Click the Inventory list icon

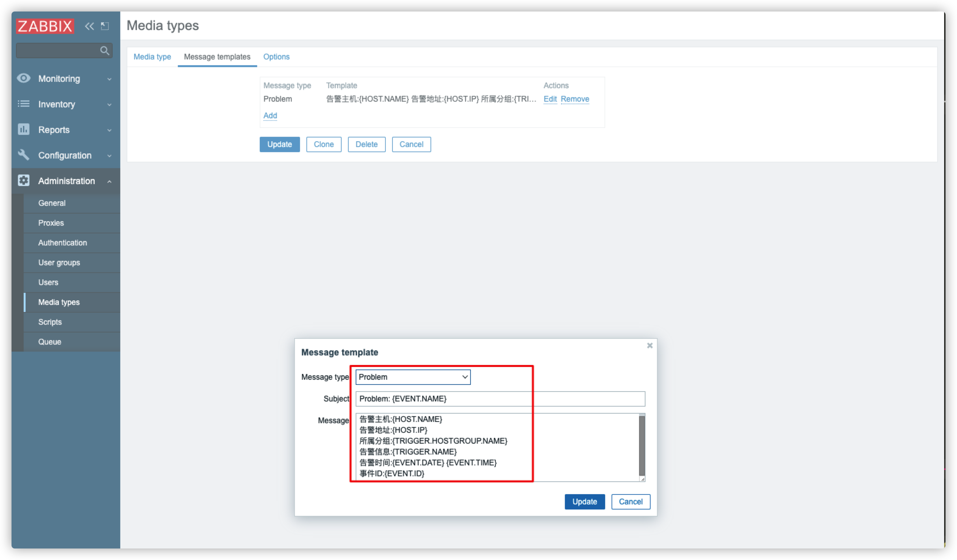[24, 104]
